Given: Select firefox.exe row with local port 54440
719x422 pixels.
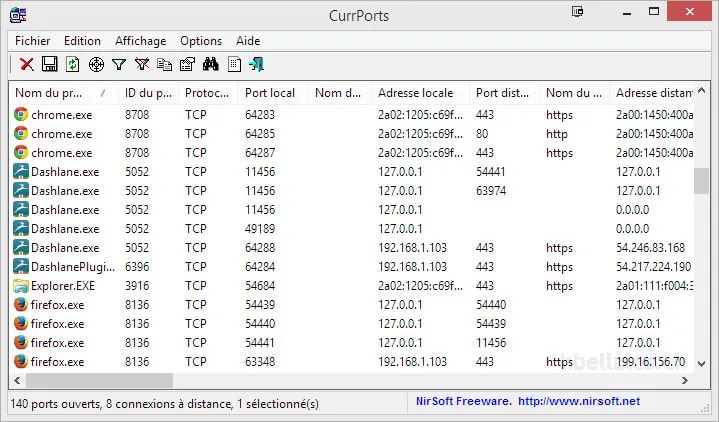Looking at the screenshot, I should click(x=351, y=323).
